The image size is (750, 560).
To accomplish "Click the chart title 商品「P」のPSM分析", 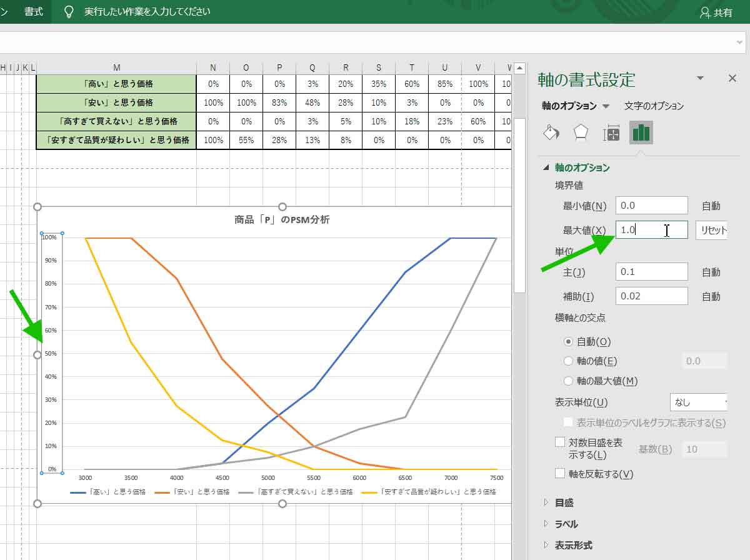I will pyautogui.click(x=282, y=219).
